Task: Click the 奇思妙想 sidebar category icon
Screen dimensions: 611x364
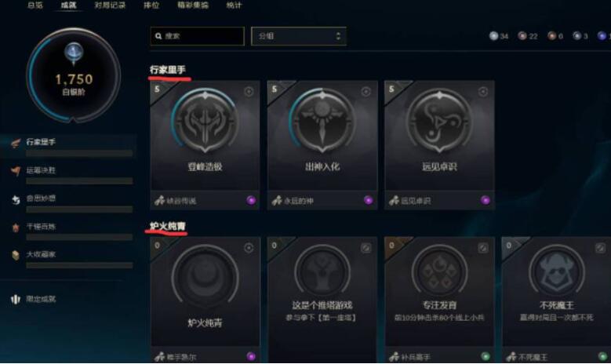Action: 15,199
